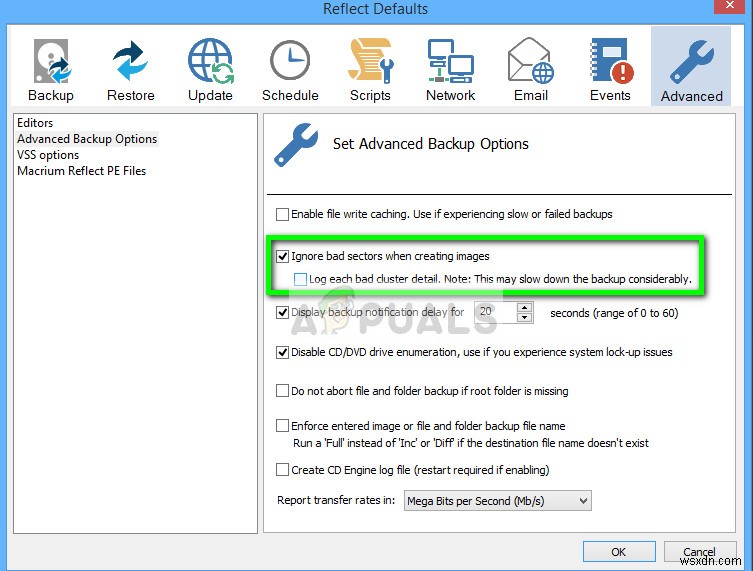Select the Advanced wrench section
Screen dimensions: 753x571
tap(691, 66)
